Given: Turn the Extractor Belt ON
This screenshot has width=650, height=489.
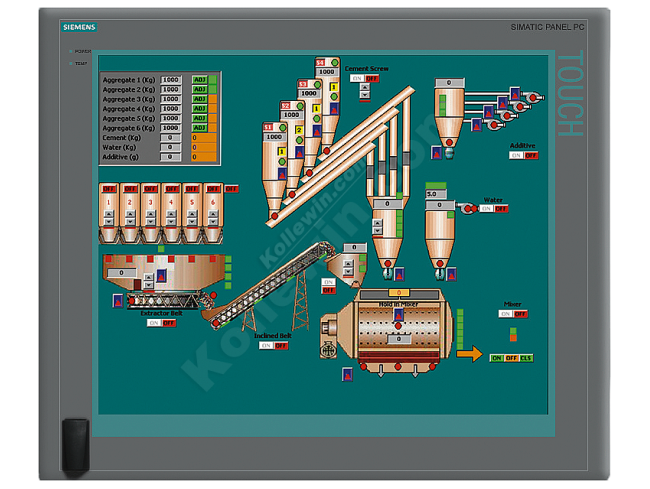Looking at the screenshot, I should tap(153, 323).
